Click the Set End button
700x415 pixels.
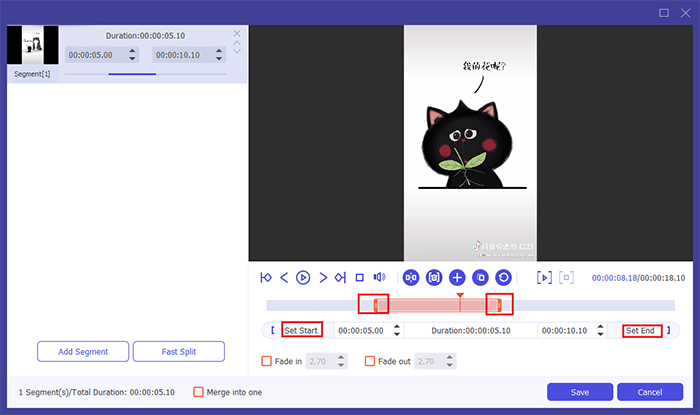tap(641, 330)
